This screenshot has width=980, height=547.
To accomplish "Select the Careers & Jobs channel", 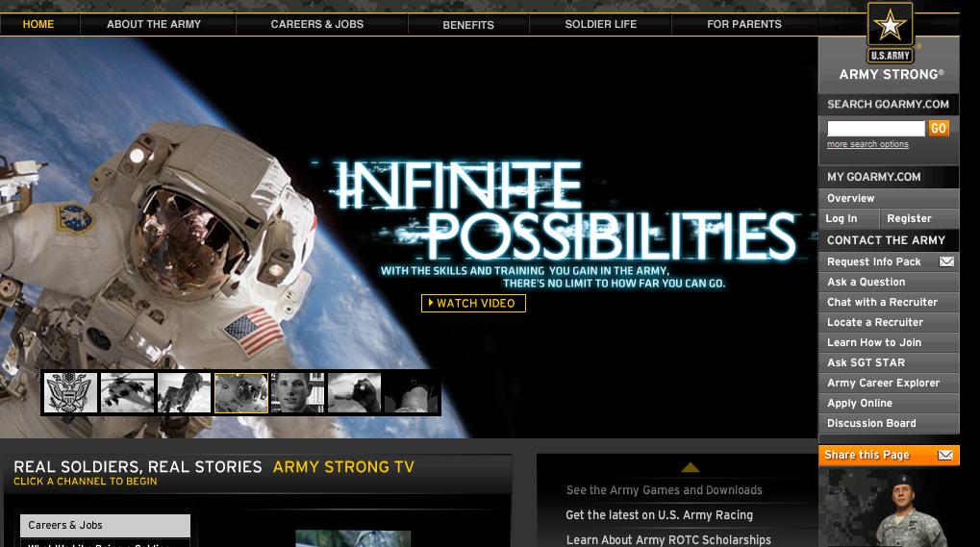I will pyautogui.click(x=105, y=525).
